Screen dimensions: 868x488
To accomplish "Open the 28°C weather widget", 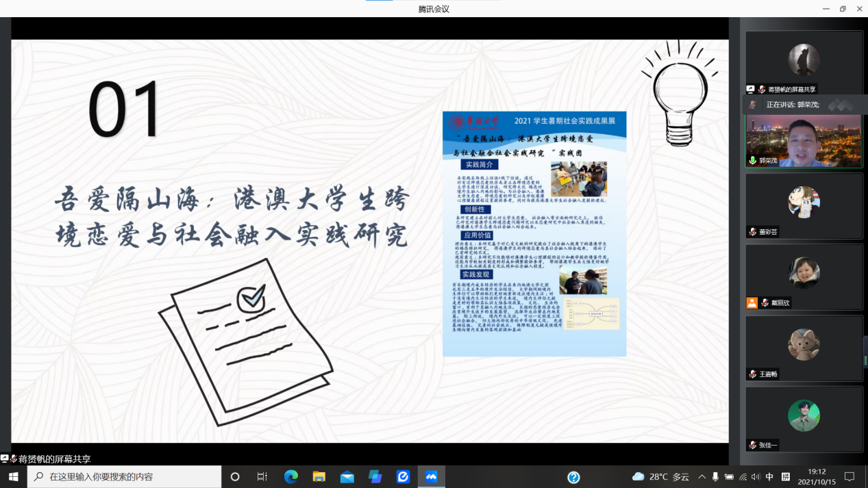I will click(x=660, y=476).
